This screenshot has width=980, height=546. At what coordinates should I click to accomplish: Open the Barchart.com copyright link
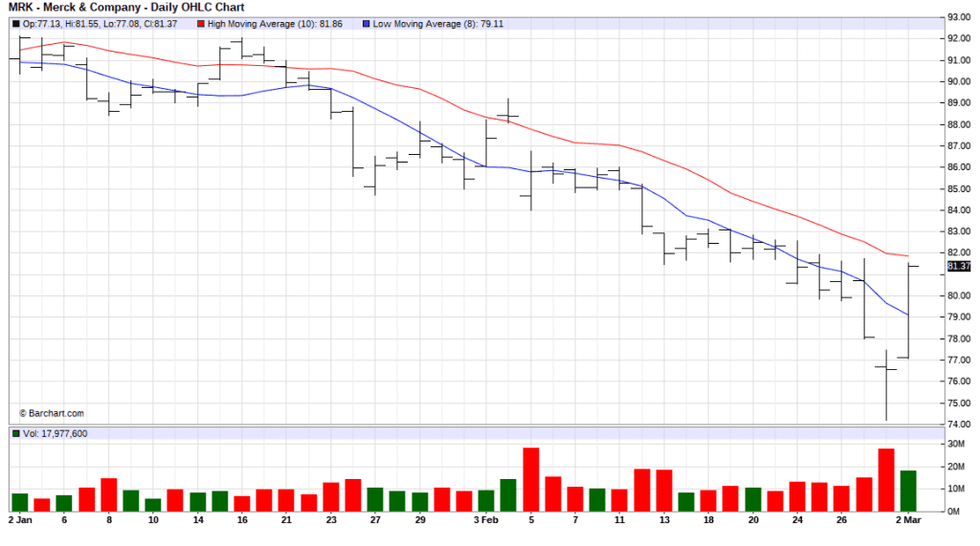tap(52, 413)
